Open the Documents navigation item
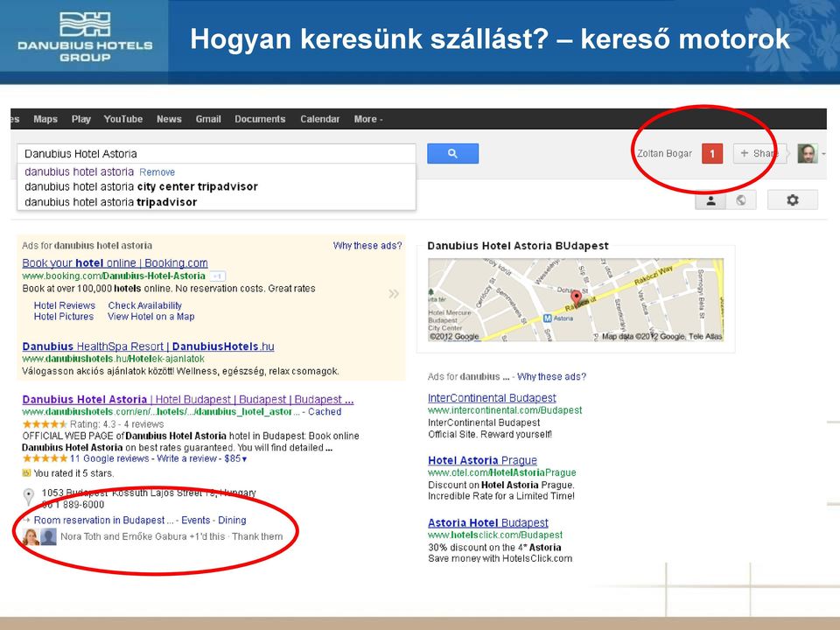 tap(260, 120)
